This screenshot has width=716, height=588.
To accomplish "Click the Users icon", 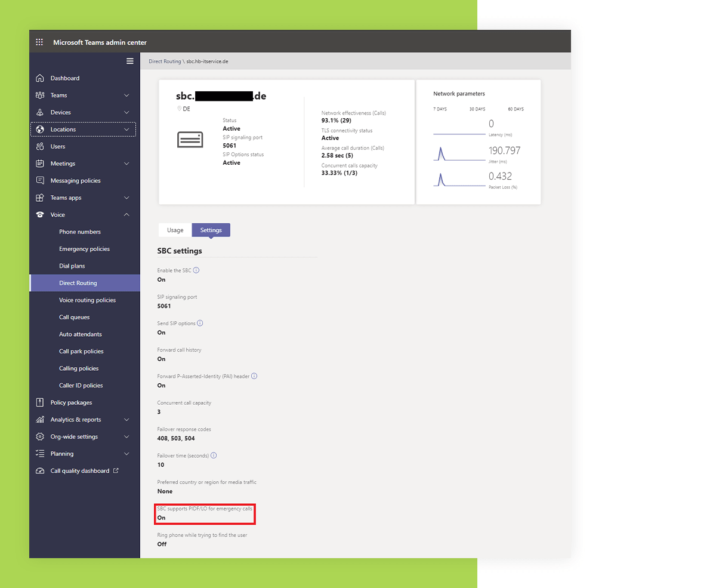I will click(x=40, y=146).
